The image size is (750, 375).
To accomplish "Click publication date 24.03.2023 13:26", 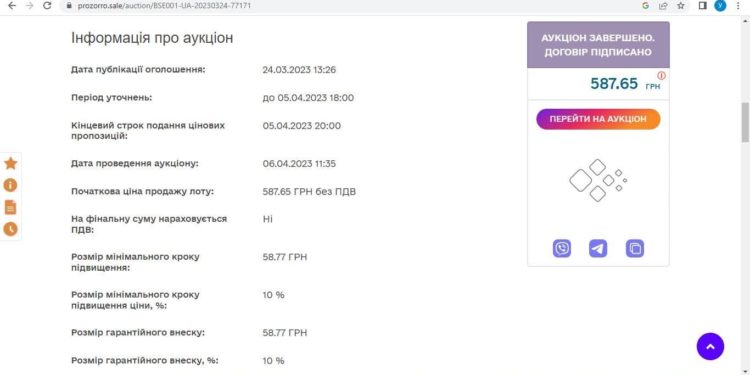I will click(299, 70).
